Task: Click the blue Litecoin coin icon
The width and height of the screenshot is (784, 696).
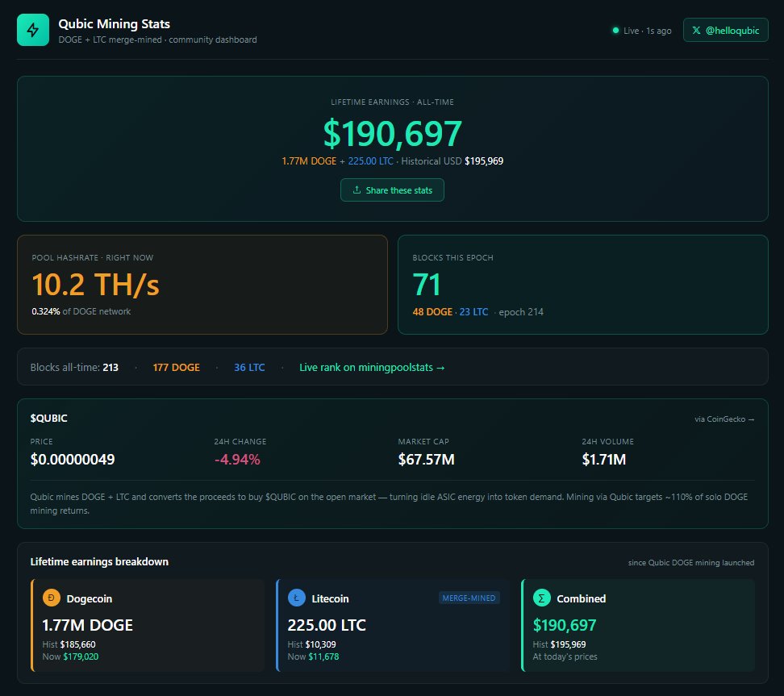Action: click(x=297, y=598)
